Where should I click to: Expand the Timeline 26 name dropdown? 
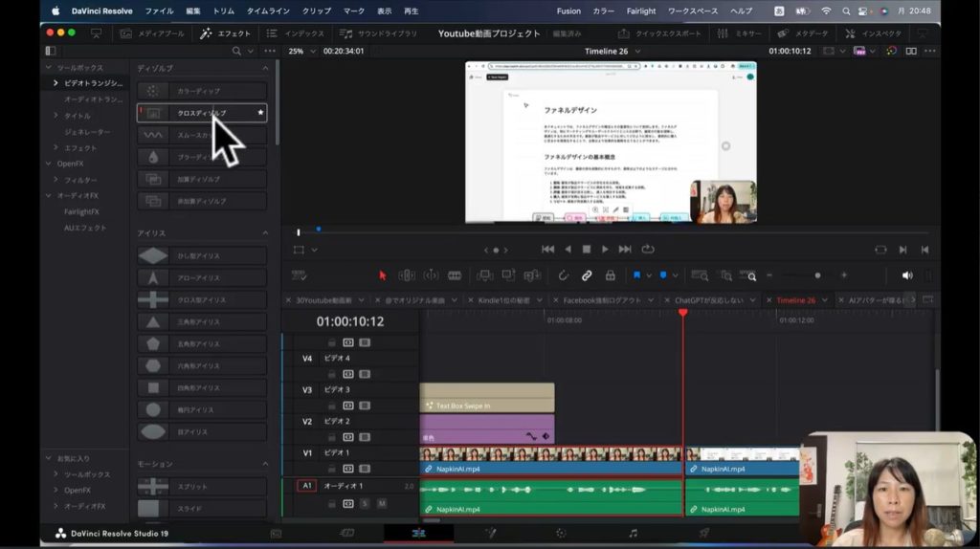(x=635, y=52)
